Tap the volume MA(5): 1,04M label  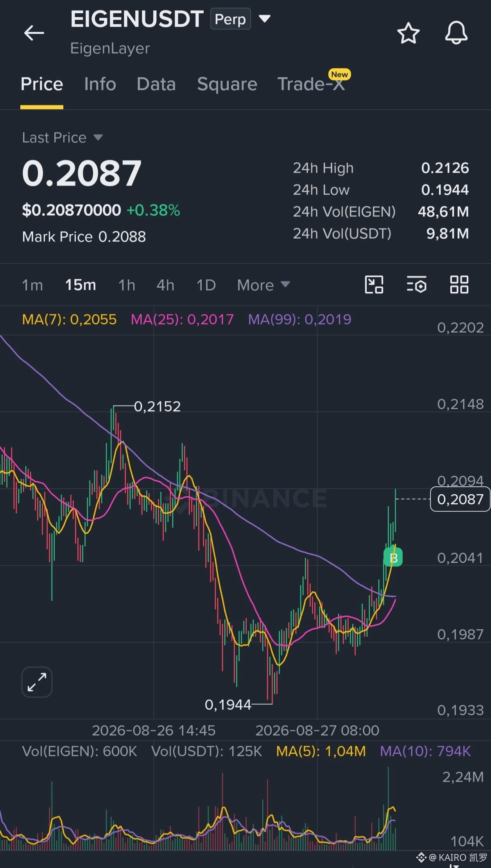pos(321,751)
